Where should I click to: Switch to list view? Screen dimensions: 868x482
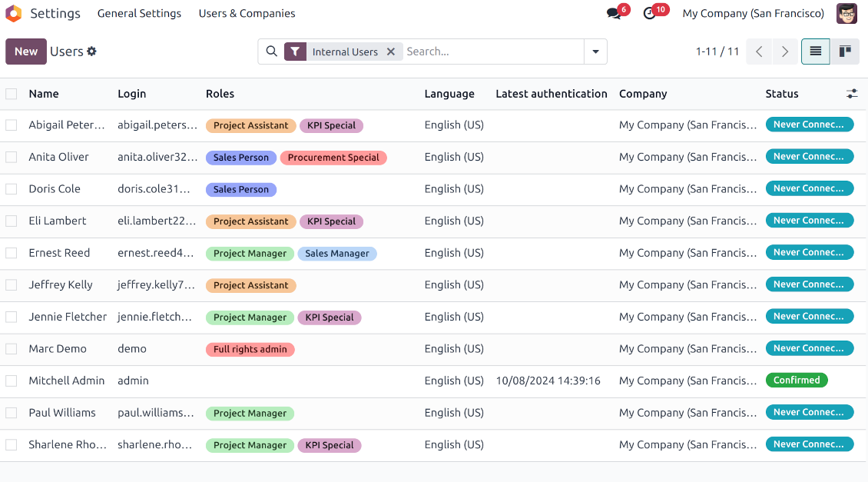815,52
